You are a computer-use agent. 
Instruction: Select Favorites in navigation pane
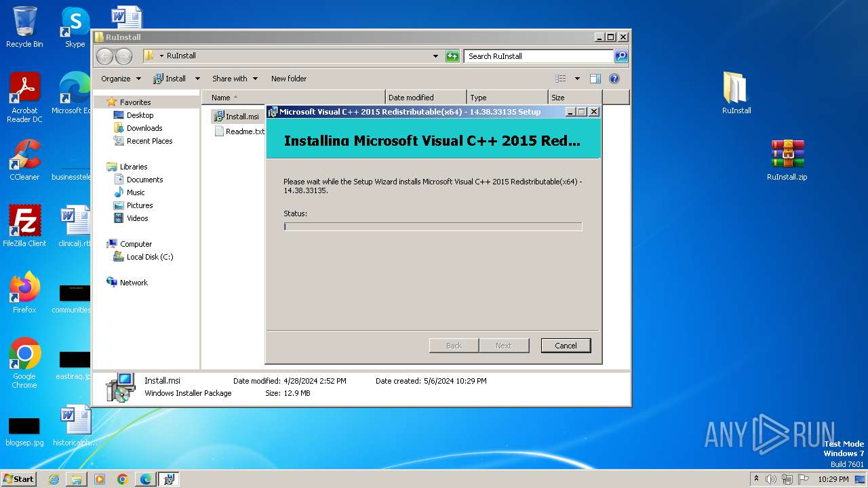coord(135,102)
